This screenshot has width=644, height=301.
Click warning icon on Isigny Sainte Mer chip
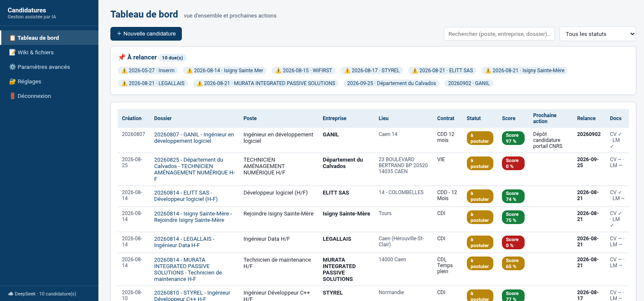point(190,71)
